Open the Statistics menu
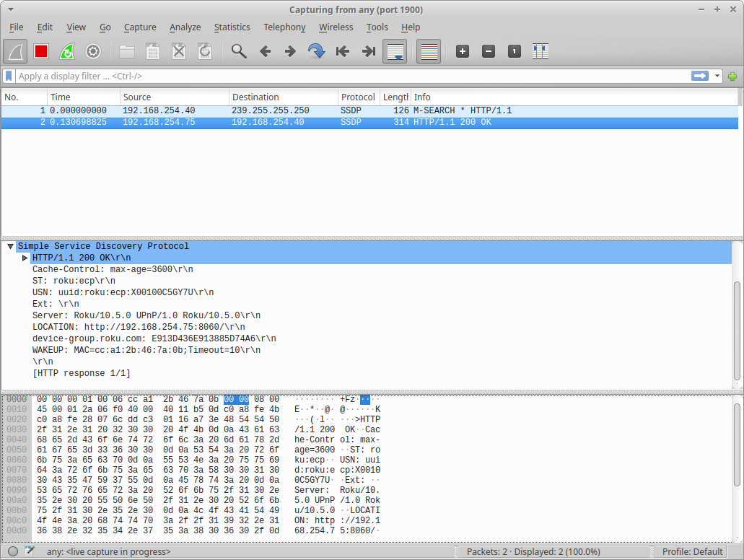Viewport: 744px width, 560px height. coord(232,27)
